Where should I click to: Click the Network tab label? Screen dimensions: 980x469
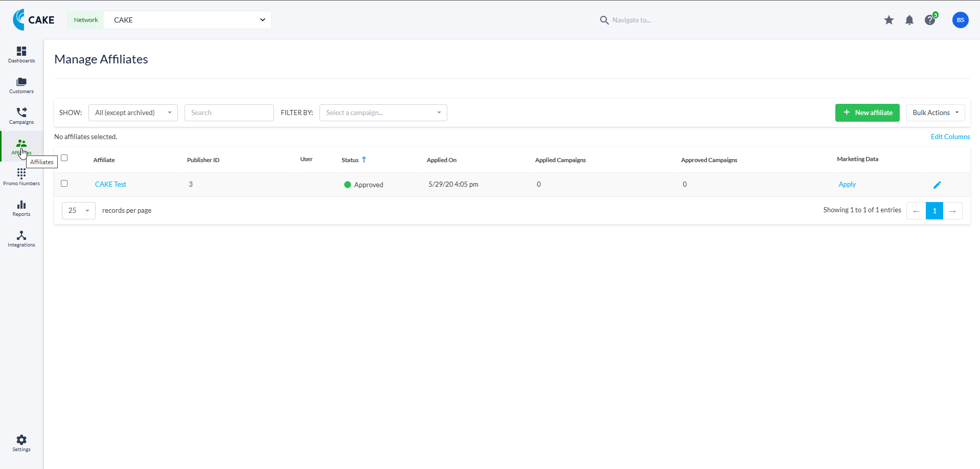86,20
